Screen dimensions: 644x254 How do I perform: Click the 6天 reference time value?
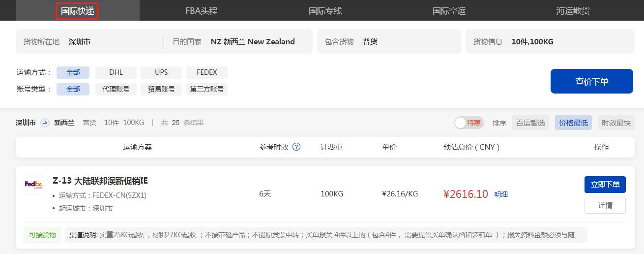click(x=265, y=194)
